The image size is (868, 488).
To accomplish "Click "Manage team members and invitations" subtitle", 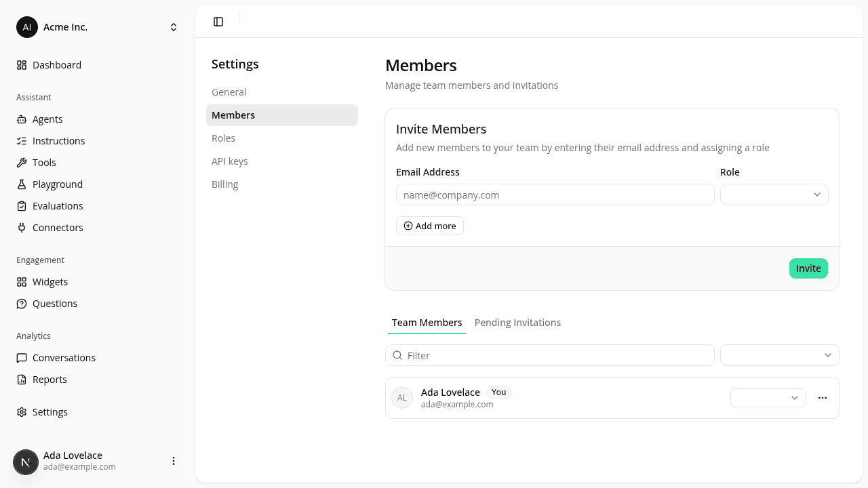I will pos(472,85).
